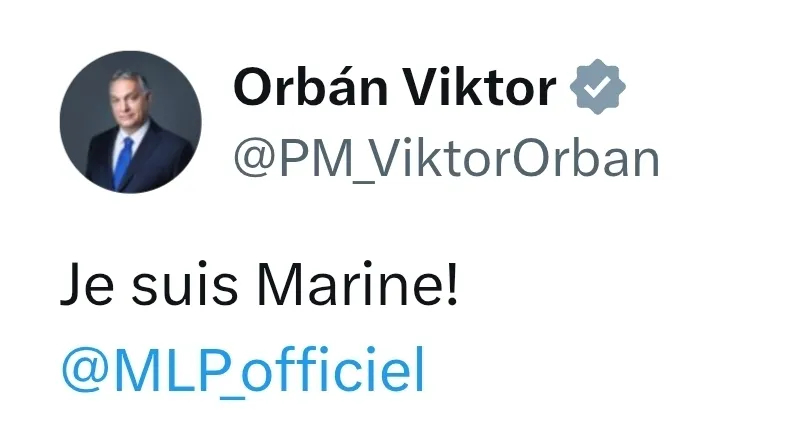Image resolution: width=794 pixels, height=425 pixels.
Task: Open Orbán Viktor's circular profile picture
Action: (131, 123)
